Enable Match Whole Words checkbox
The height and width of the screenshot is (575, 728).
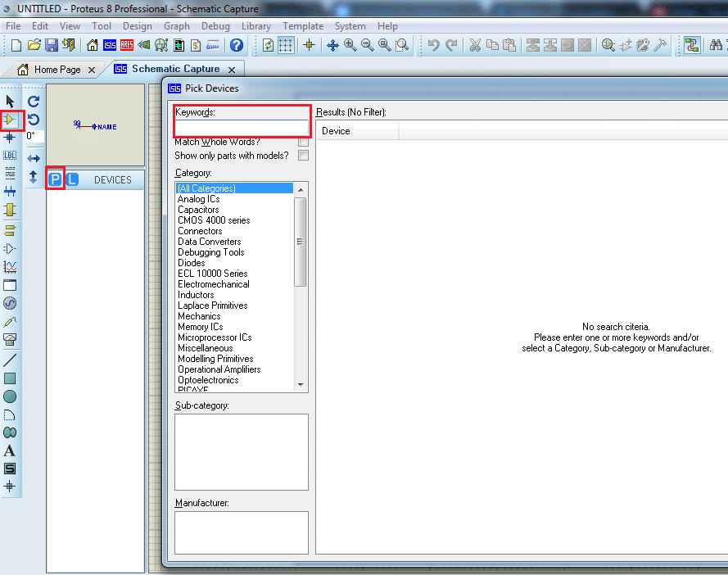304,142
